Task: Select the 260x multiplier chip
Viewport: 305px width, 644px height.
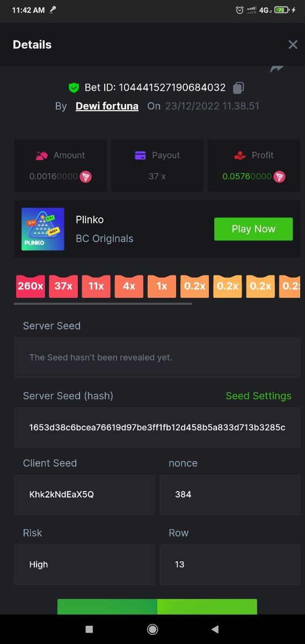Action: coord(30,287)
